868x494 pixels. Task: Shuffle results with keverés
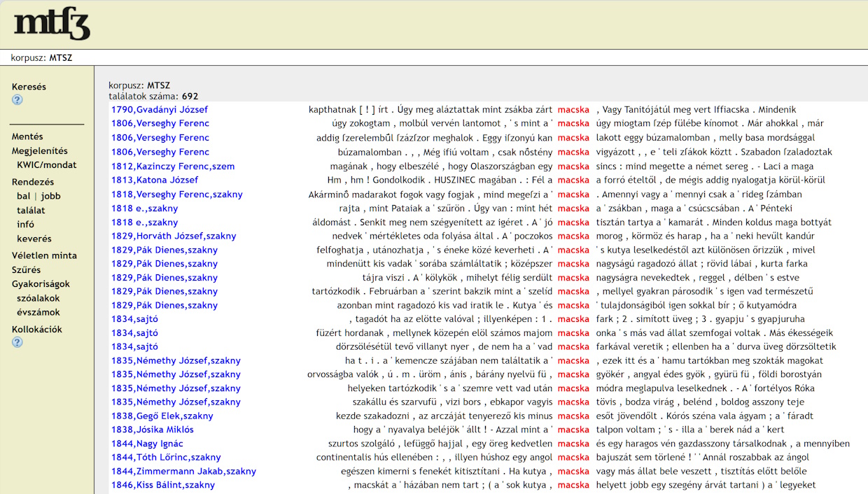point(34,239)
